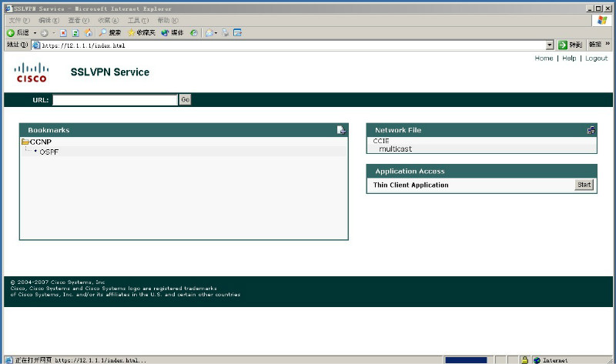Open the Tools (工具) menu
The height and width of the screenshot is (364, 616).
(x=139, y=21)
